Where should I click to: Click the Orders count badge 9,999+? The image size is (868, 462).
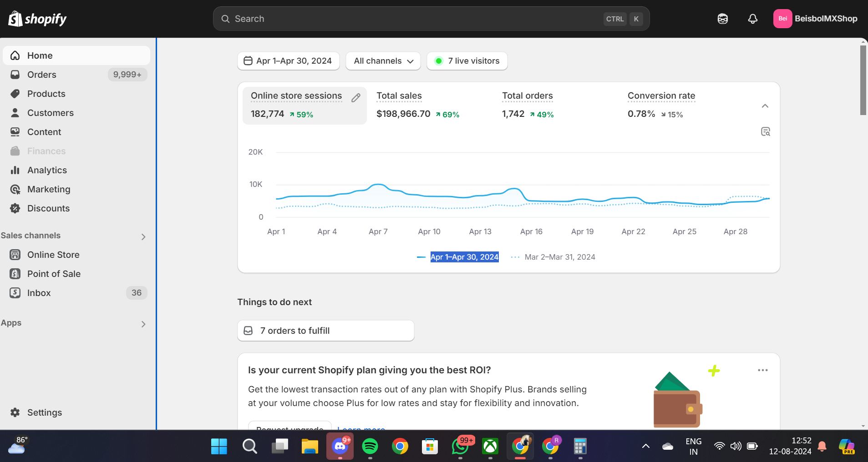(127, 75)
